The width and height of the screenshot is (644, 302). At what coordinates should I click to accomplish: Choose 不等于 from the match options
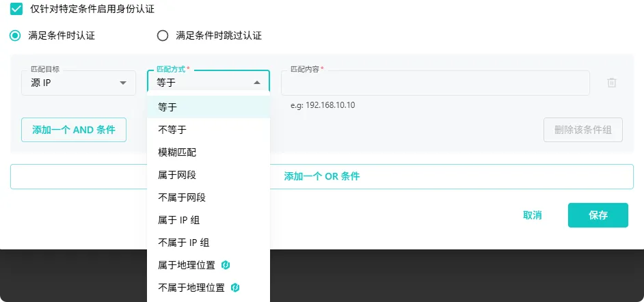(172, 130)
